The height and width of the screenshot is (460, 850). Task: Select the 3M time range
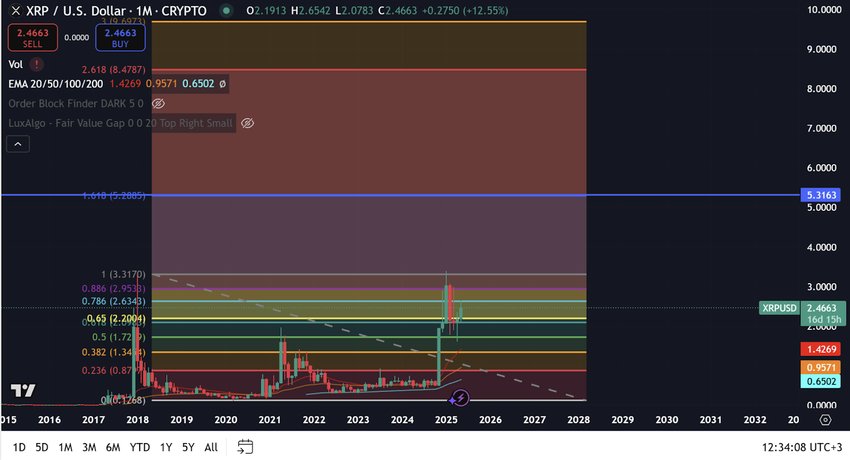(89, 447)
